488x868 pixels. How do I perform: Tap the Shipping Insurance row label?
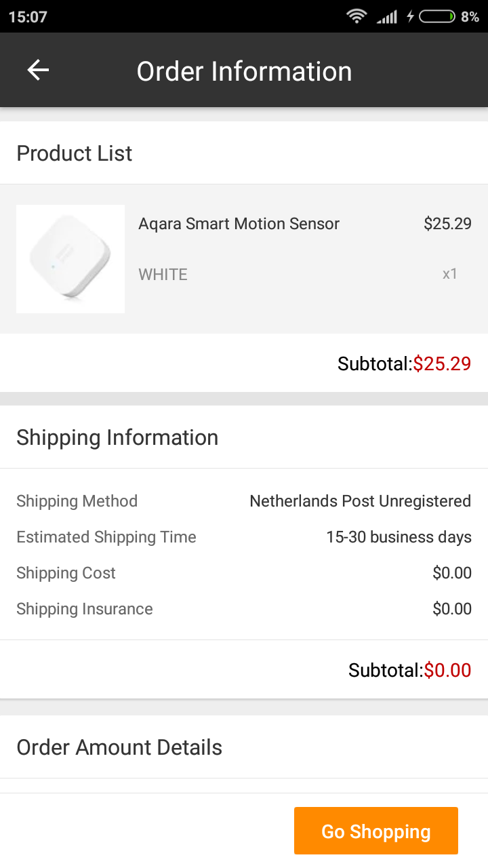pyautogui.click(x=85, y=609)
